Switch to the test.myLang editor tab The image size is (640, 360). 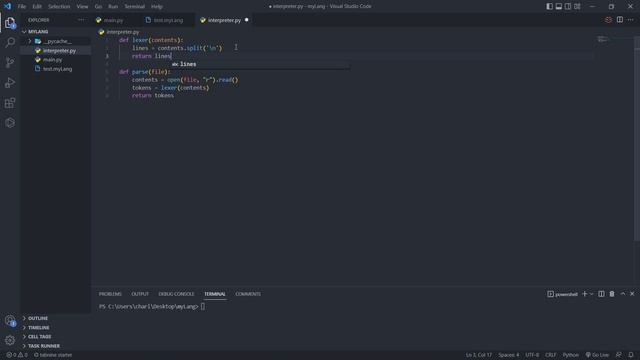click(168, 20)
